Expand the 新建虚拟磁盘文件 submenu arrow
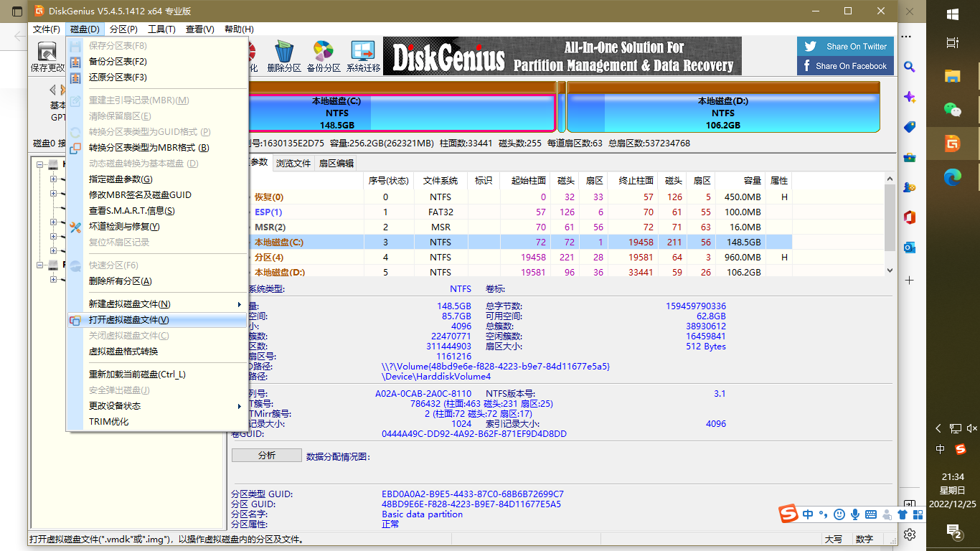The height and width of the screenshot is (551, 980). [240, 303]
